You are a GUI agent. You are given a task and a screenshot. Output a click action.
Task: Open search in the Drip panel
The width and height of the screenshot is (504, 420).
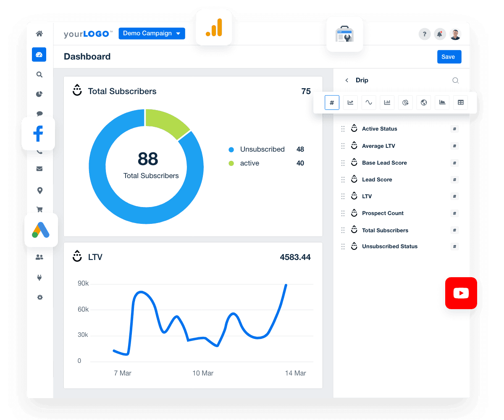click(456, 80)
